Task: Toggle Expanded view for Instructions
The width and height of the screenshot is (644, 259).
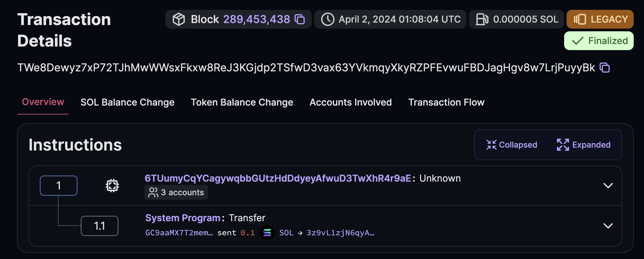Action: pyautogui.click(x=584, y=145)
